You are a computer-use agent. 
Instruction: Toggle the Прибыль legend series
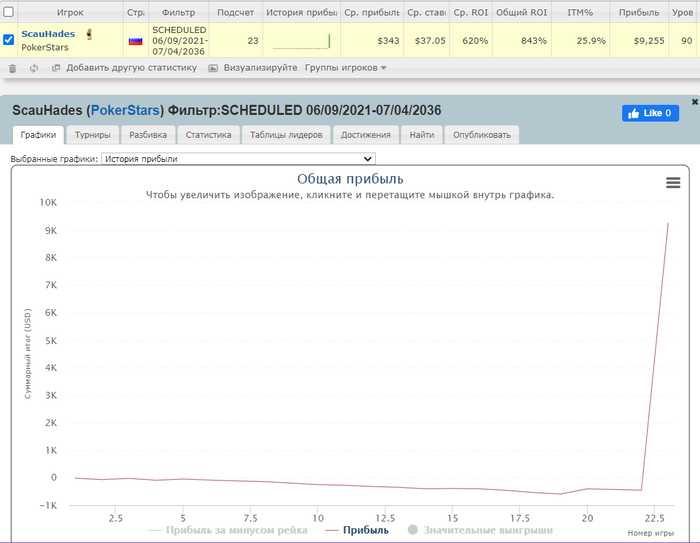click(357, 530)
